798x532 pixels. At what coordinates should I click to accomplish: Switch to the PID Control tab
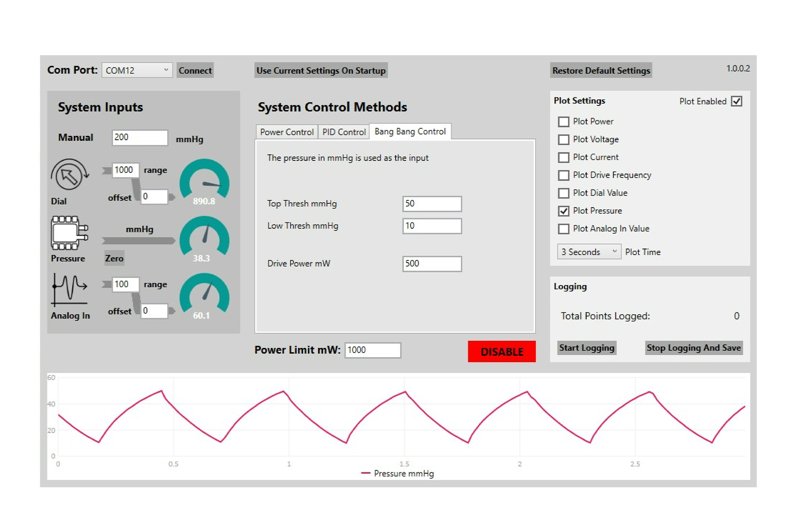point(344,132)
